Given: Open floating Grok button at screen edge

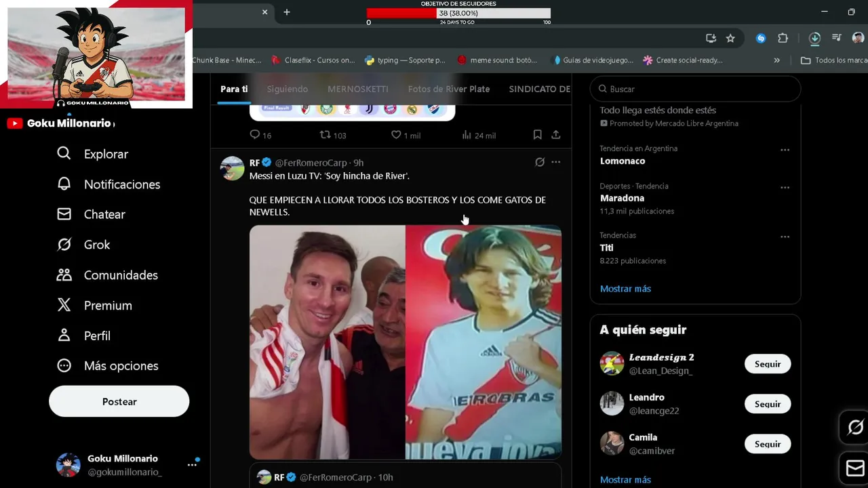Looking at the screenshot, I should (855, 427).
